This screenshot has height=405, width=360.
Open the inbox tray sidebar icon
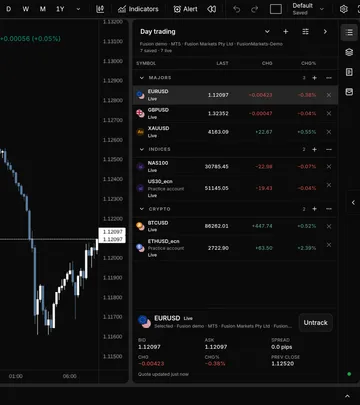349,92
